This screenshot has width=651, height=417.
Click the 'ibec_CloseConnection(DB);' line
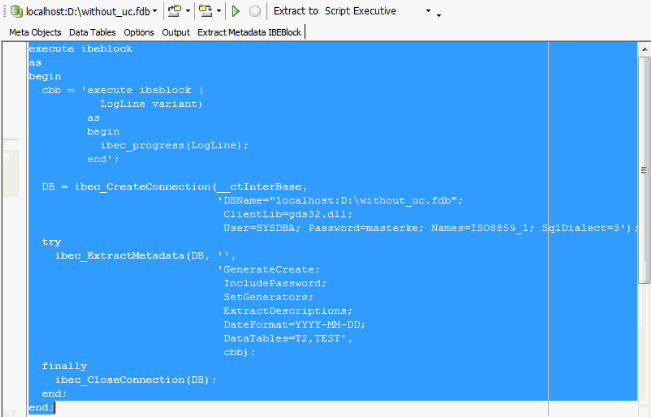(136, 380)
